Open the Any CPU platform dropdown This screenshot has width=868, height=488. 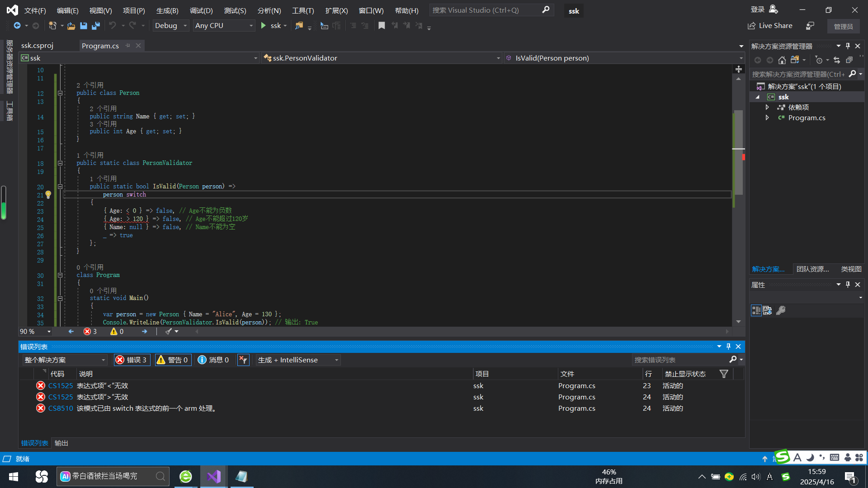click(224, 26)
